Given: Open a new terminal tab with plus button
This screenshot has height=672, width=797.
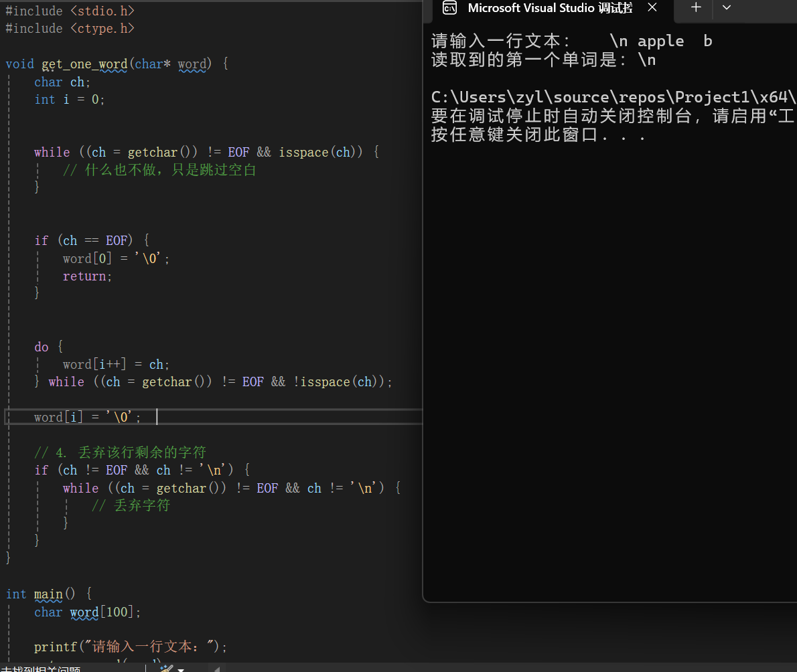Looking at the screenshot, I should pos(696,7).
